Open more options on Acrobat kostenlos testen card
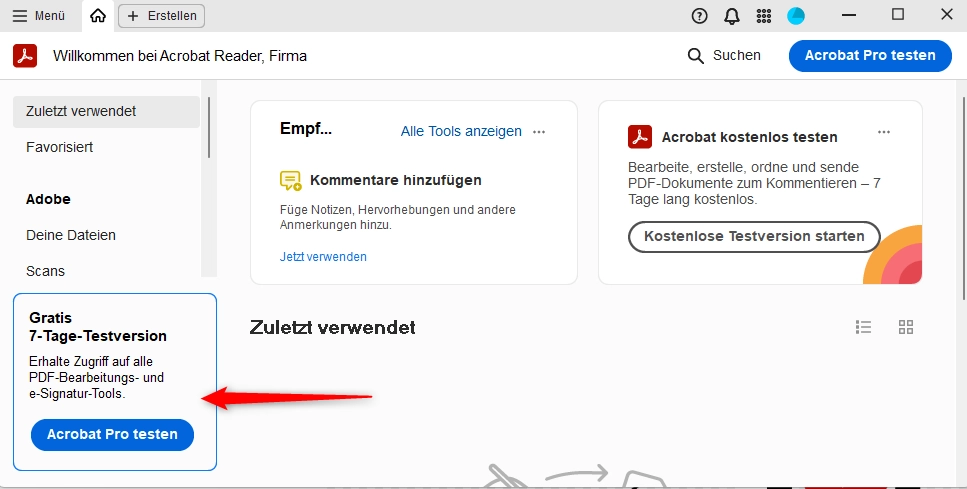 (884, 132)
